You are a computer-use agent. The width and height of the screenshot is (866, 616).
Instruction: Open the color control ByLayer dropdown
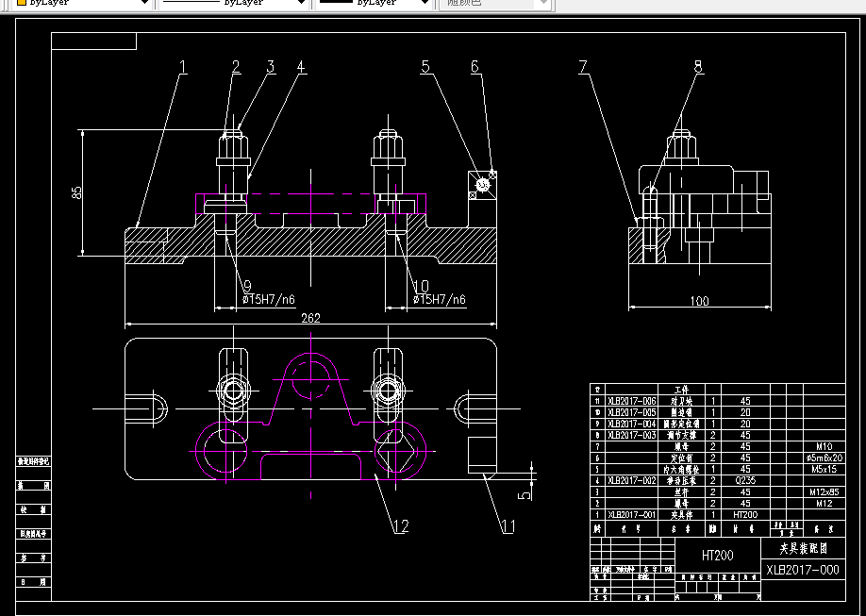pyautogui.click(x=82, y=3)
